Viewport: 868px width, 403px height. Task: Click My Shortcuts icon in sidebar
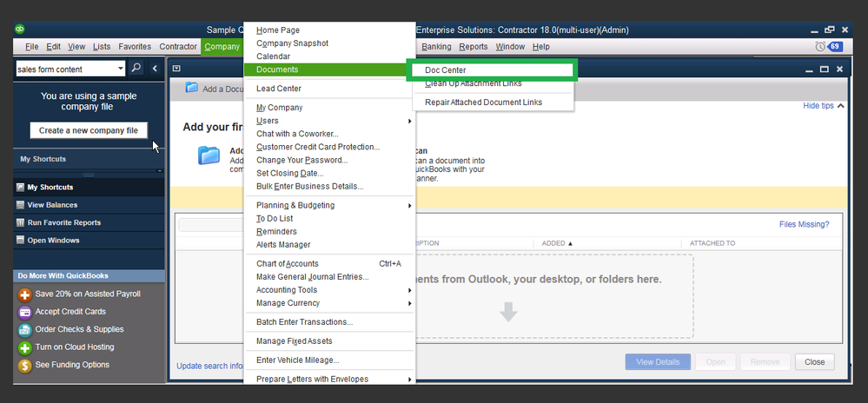click(21, 187)
